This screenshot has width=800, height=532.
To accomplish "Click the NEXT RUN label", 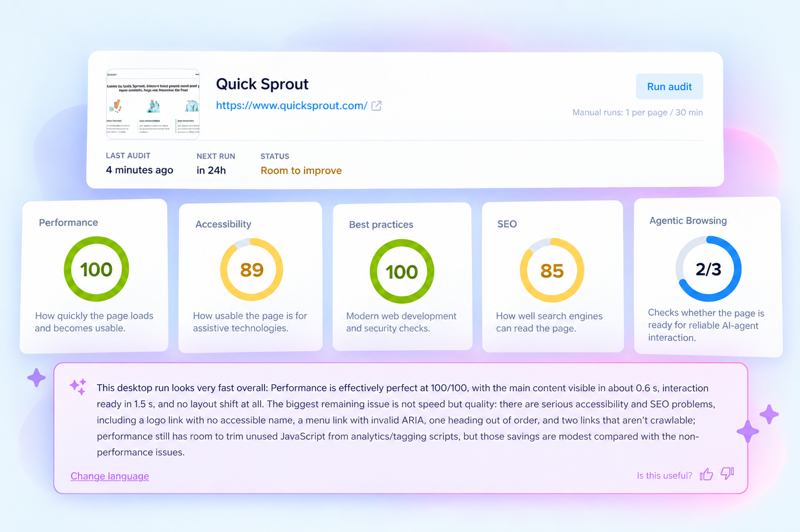I will point(216,156).
